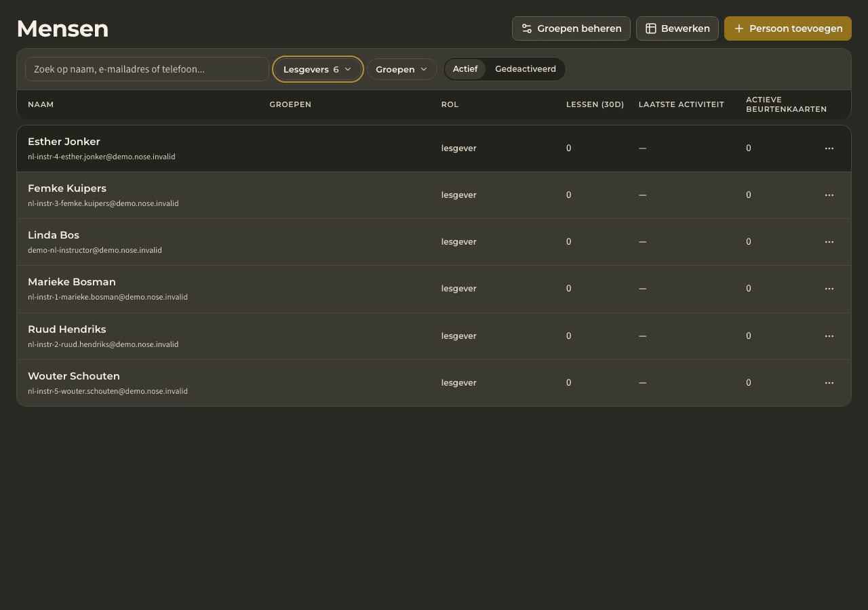Image resolution: width=868 pixels, height=610 pixels.
Task: Select the name Ruud Hendriks
Action: click(67, 329)
